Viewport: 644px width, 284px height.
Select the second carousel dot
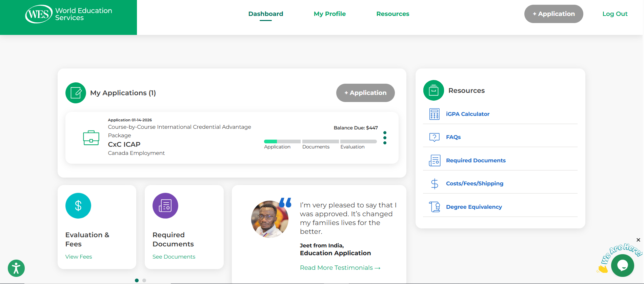(144, 280)
